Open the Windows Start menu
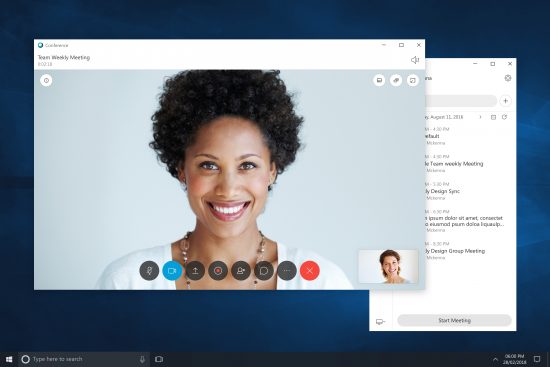550x367 pixels. [x=9, y=359]
